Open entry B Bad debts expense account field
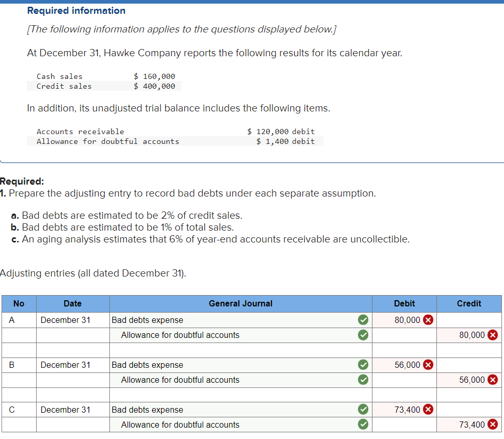Screen dimensions: 504x439 click(x=241, y=365)
